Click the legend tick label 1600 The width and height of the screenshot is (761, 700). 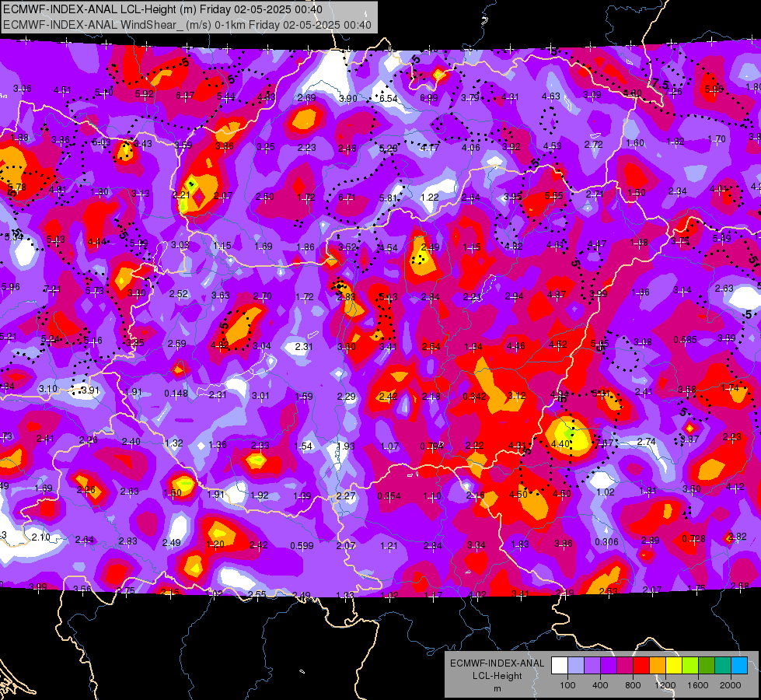pos(698,685)
